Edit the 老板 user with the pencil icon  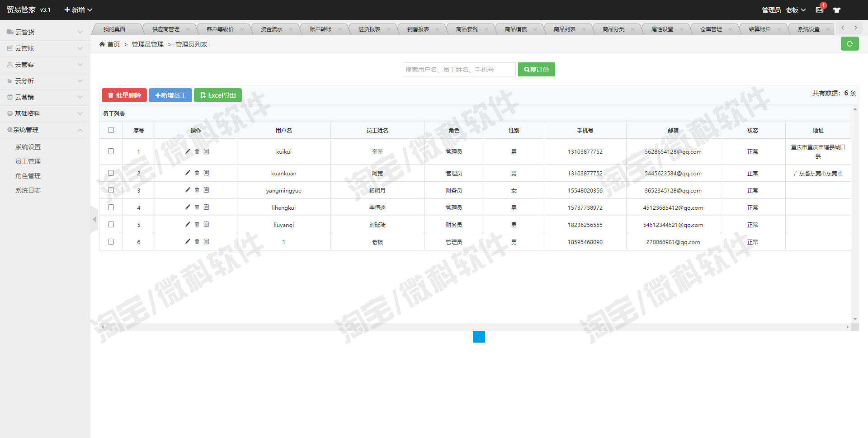pyautogui.click(x=188, y=241)
